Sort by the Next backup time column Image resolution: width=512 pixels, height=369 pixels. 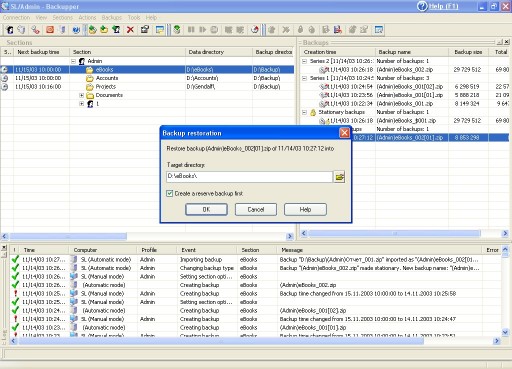coord(42,52)
